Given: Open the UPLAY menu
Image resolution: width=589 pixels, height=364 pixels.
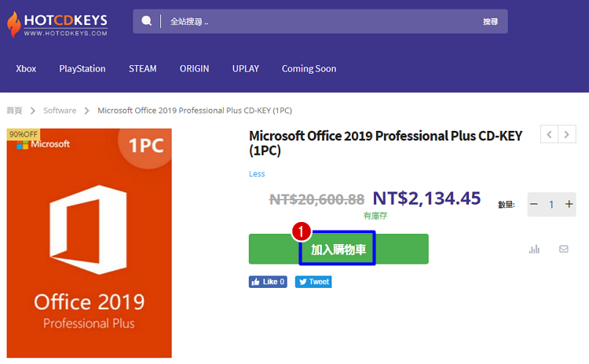Looking at the screenshot, I should 246,69.
